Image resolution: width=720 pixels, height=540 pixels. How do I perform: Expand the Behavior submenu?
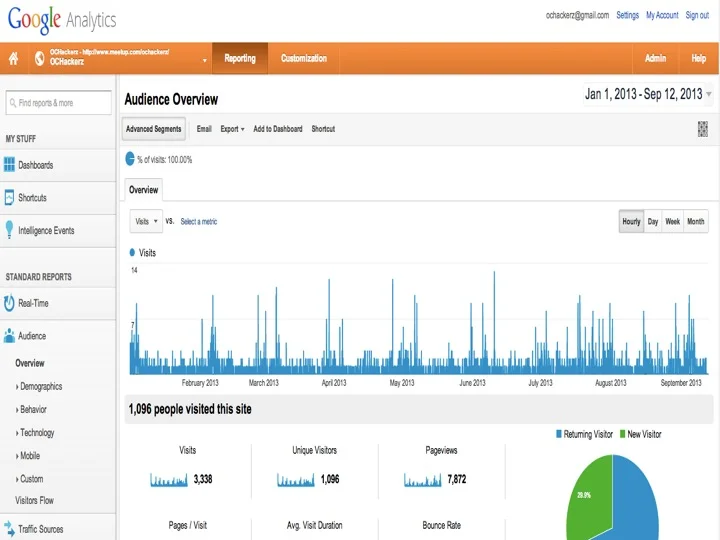(x=32, y=409)
